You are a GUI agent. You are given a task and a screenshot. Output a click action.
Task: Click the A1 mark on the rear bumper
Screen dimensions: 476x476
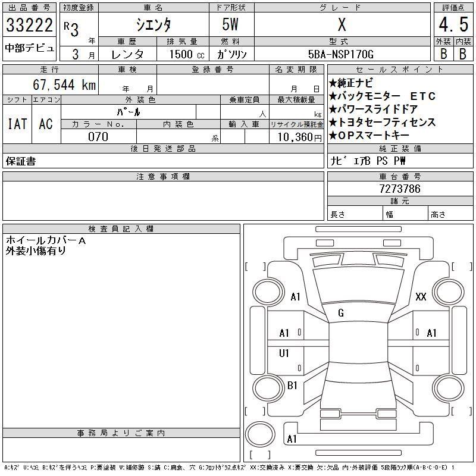[x=292, y=439]
